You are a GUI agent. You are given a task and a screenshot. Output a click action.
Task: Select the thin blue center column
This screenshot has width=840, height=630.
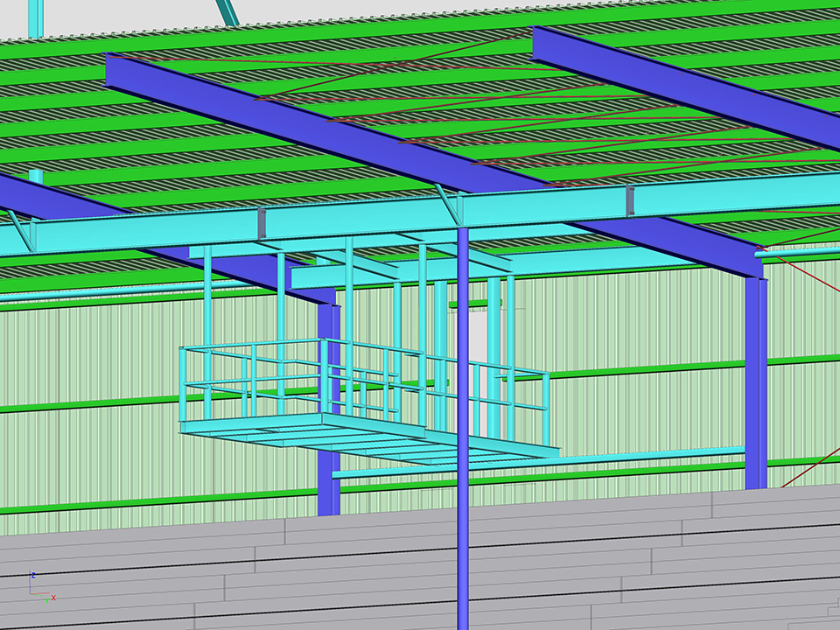click(x=462, y=525)
